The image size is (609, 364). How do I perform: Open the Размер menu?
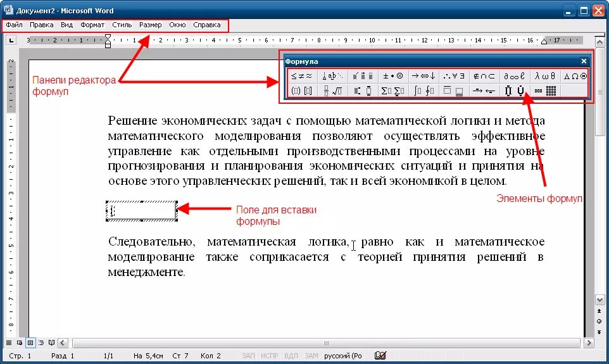150,25
